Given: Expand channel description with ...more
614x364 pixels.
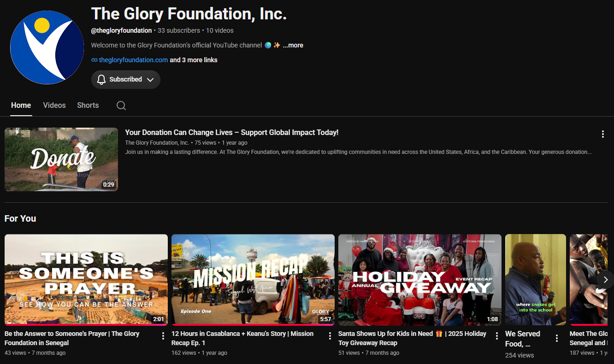Looking at the screenshot, I should 293,45.
